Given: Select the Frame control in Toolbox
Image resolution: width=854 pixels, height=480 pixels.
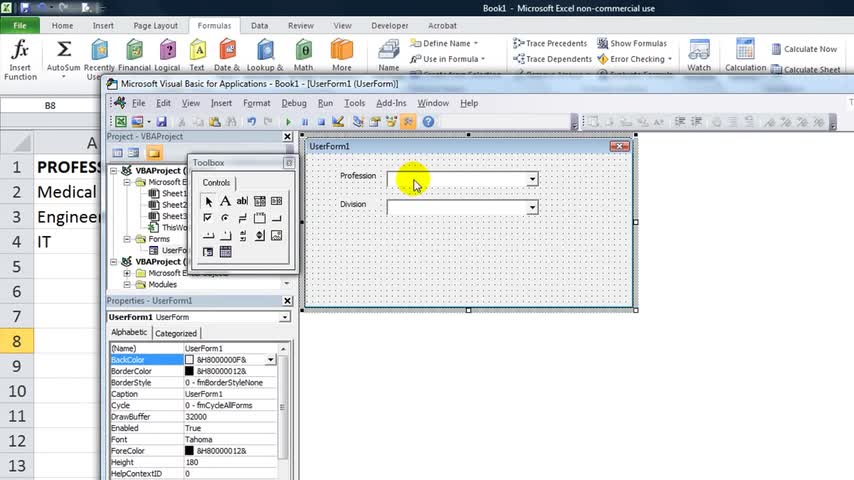Looking at the screenshot, I should point(260,218).
